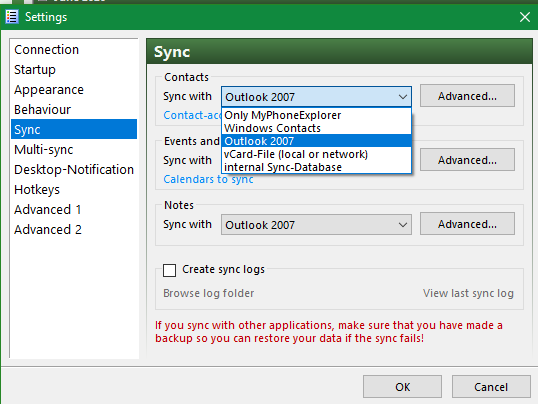
Task: Pick Outlook 2007 in the open list
Action: [x=316, y=141]
